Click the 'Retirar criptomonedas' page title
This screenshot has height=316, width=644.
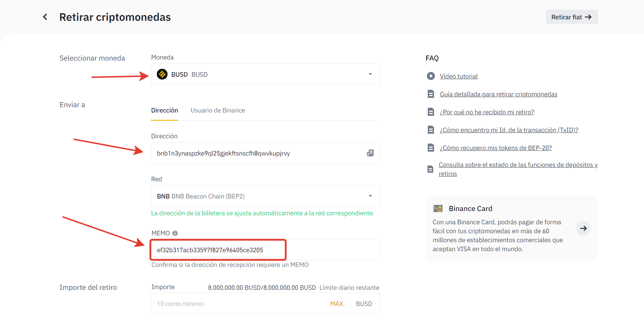click(x=115, y=17)
